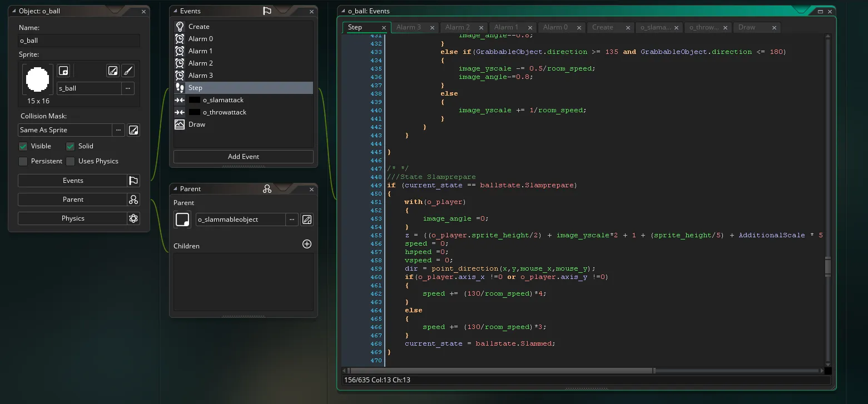Click the new sprite icon beside sprite preview
Screen dimensions: 868x404
tap(63, 71)
